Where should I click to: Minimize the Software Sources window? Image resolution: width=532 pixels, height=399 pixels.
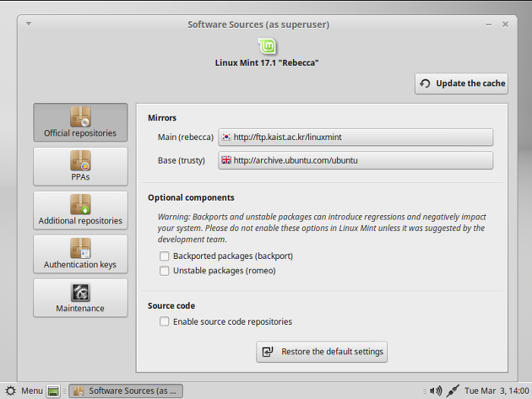tap(489, 24)
